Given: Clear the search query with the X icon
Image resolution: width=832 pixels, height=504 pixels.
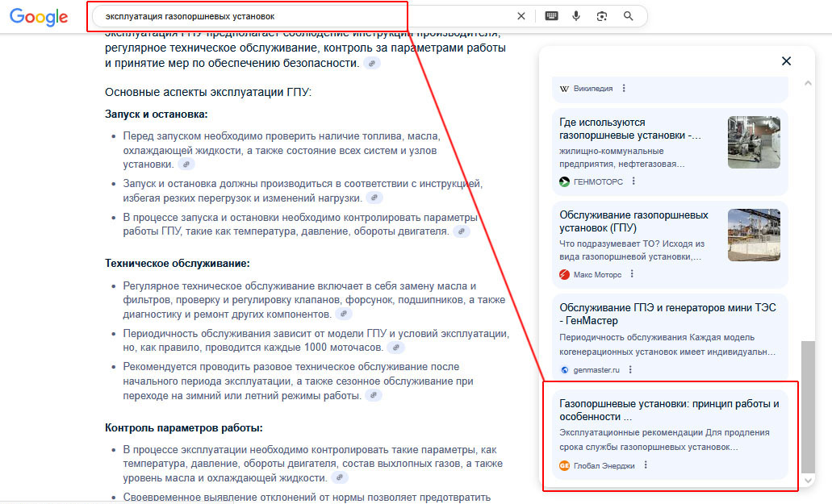Looking at the screenshot, I should pyautogui.click(x=521, y=16).
